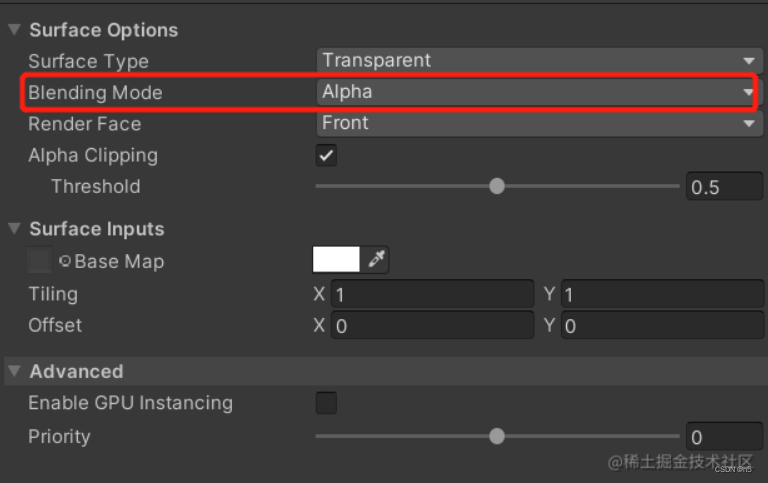Click the Threshold slider handle

pos(497,186)
